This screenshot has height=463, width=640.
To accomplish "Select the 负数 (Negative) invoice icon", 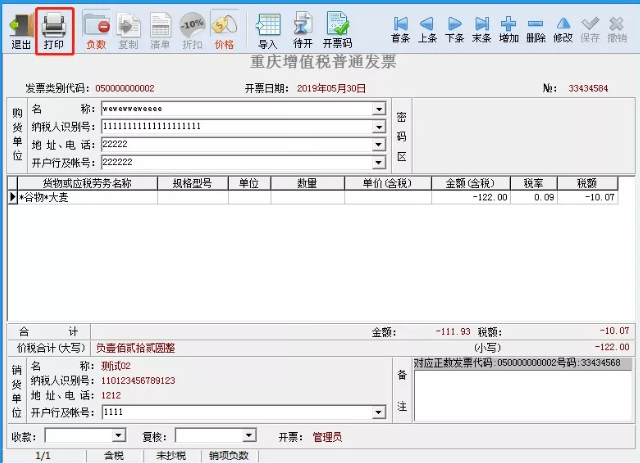I will pos(96,28).
